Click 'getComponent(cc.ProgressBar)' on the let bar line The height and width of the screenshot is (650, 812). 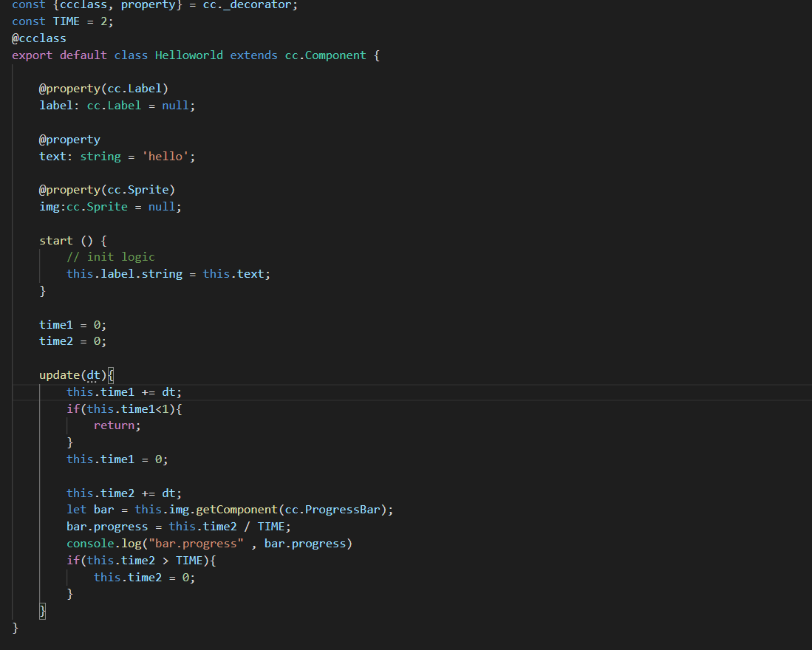point(291,510)
